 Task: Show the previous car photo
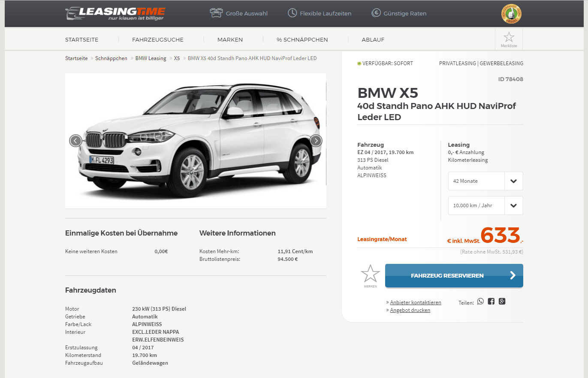click(x=75, y=140)
